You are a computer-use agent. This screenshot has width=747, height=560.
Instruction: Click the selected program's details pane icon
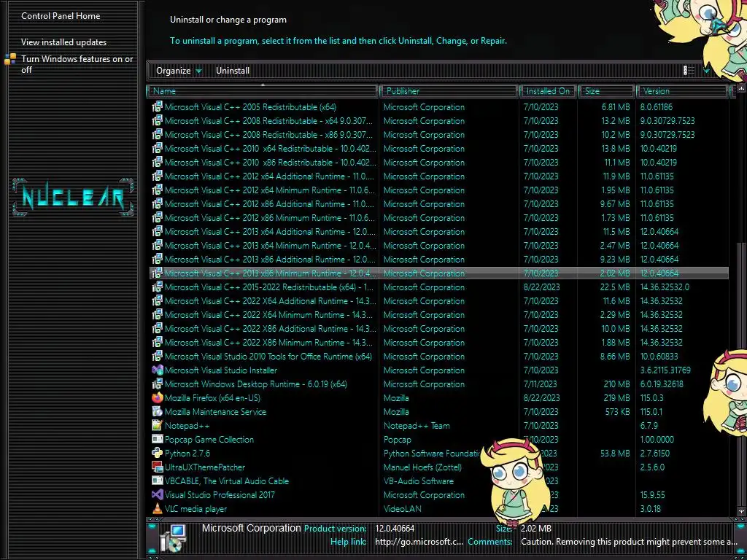click(173, 537)
